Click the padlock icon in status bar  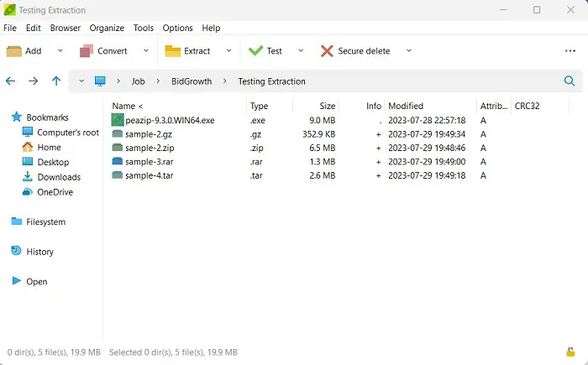(x=570, y=352)
